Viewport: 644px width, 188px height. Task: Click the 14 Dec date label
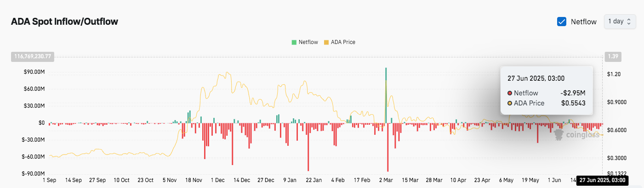pyautogui.click(x=242, y=180)
